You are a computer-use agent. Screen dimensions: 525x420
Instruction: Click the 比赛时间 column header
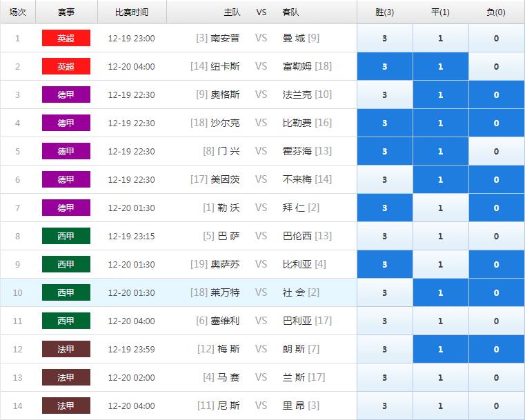132,12
